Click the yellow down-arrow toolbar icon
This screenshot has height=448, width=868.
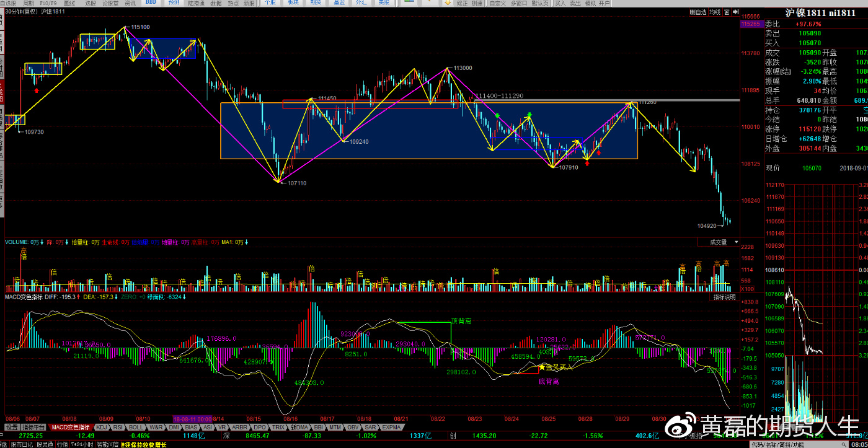(446, 3)
